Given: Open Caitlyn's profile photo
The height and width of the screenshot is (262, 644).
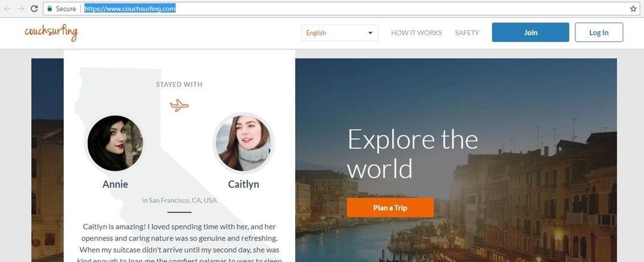Looking at the screenshot, I should (243, 143).
